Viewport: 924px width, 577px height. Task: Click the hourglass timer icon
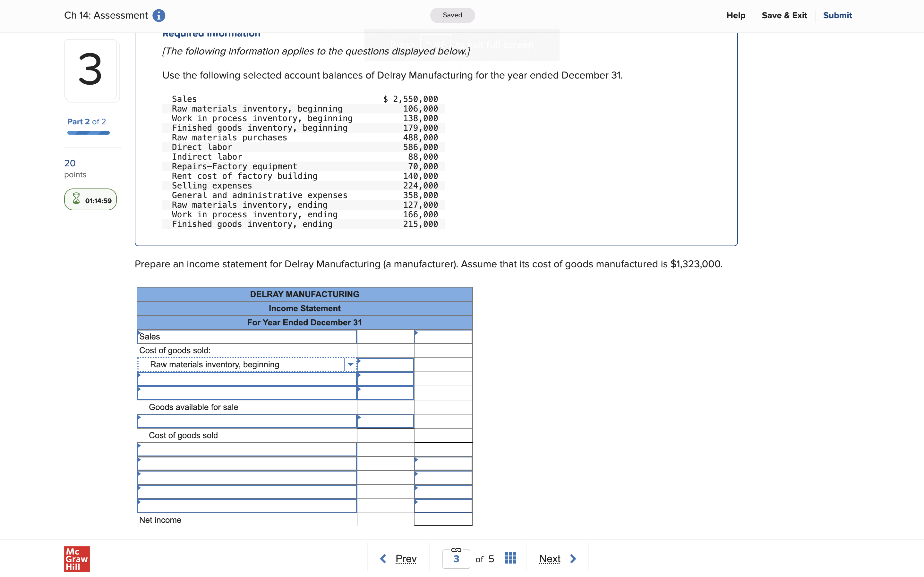(x=76, y=199)
